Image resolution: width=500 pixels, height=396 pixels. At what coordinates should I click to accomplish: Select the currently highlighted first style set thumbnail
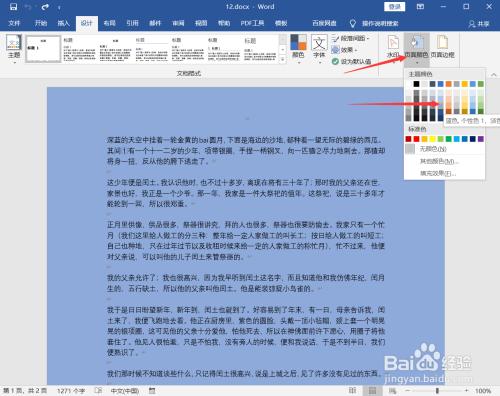click(x=43, y=49)
